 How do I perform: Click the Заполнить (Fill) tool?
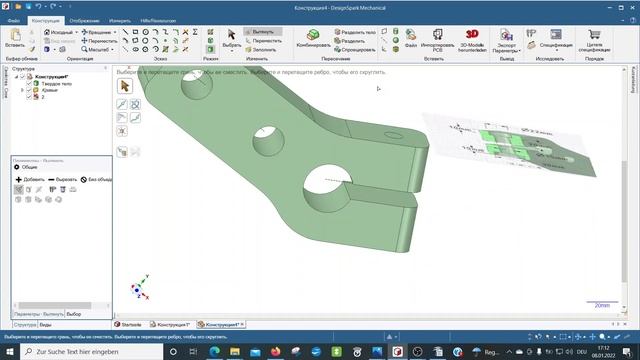[260, 50]
